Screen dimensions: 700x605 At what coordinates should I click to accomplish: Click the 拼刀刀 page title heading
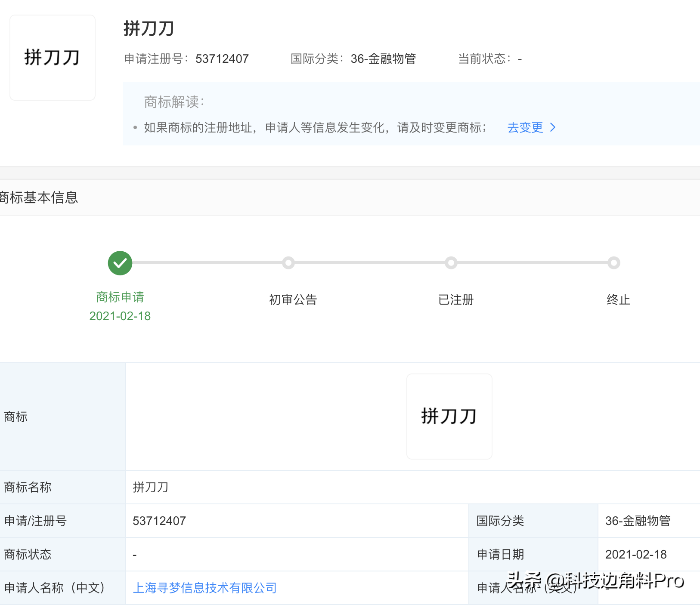coord(149,28)
